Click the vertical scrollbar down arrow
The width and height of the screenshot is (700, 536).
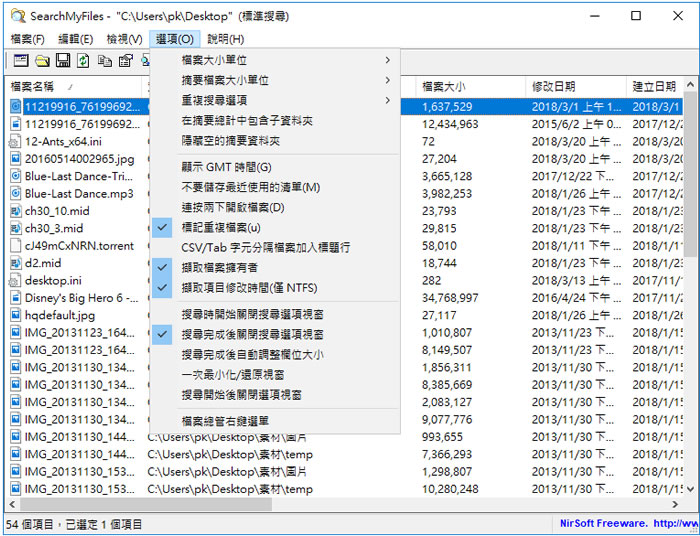[x=690, y=490]
